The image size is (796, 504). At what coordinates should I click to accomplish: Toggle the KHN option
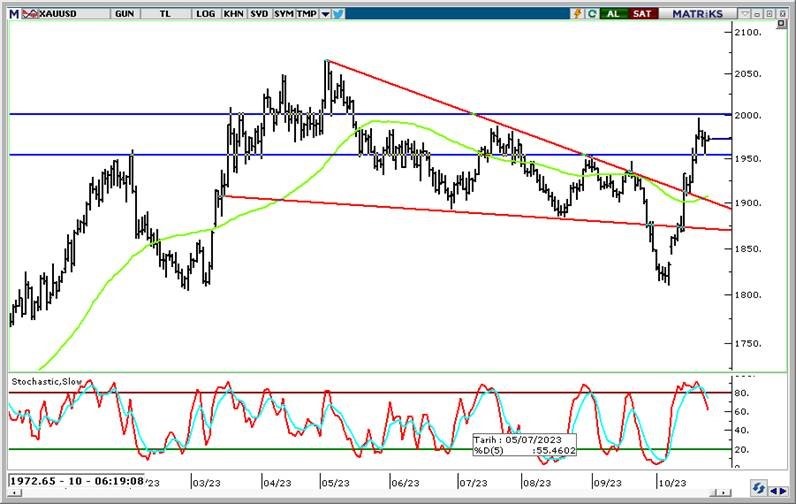tap(233, 14)
